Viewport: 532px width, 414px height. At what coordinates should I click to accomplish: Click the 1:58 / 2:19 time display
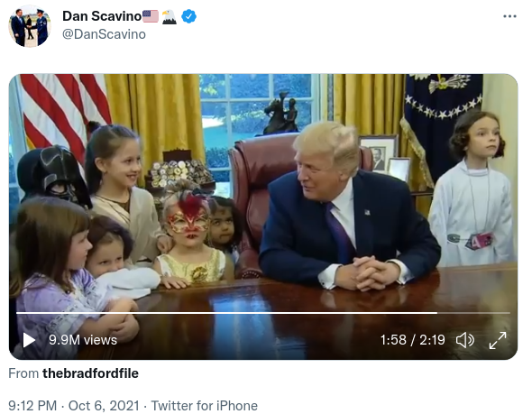412,340
